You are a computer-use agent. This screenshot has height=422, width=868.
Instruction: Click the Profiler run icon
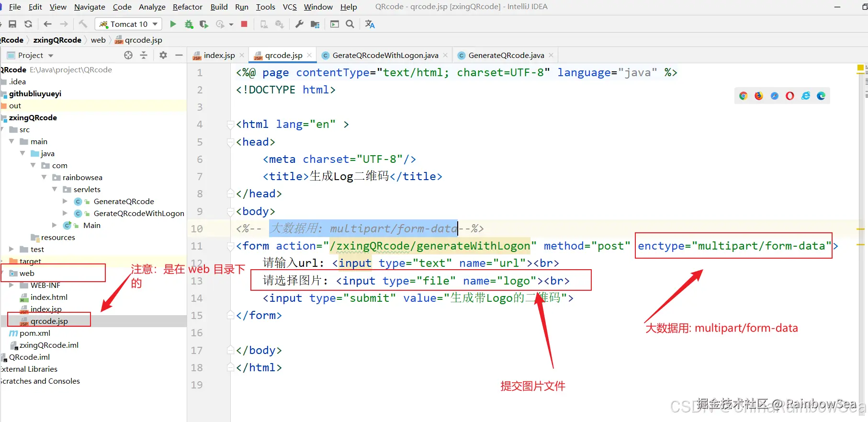tap(220, 24)
